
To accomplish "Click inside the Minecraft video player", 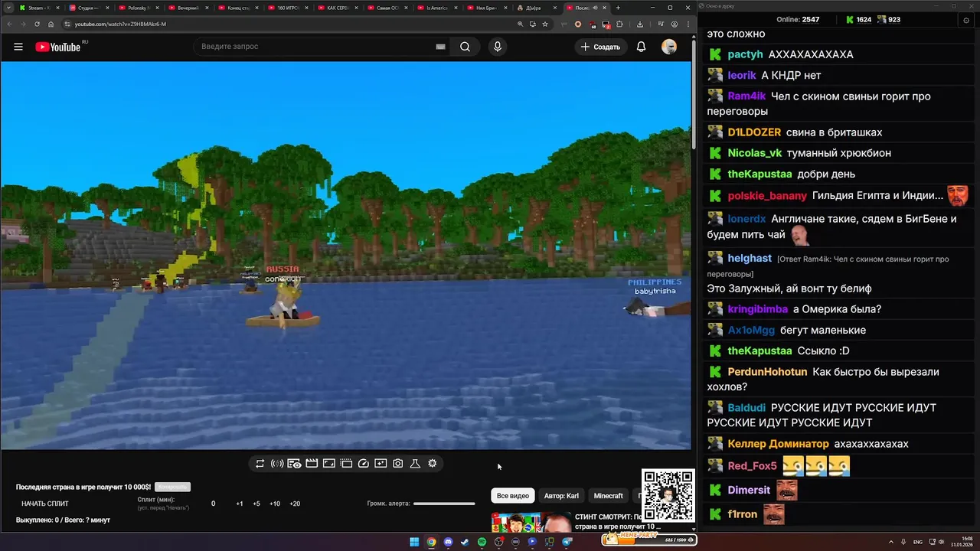I will [345, 255].
